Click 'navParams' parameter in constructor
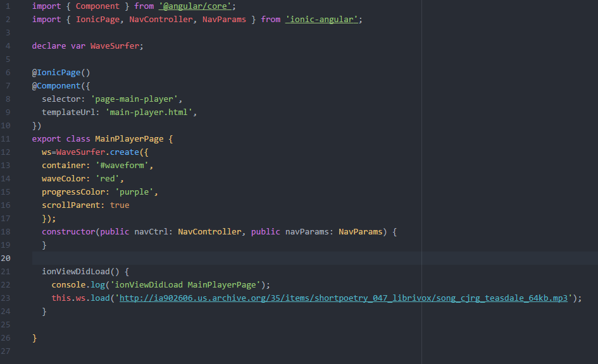Screen dimensions: 598x364 pos(307,232)
